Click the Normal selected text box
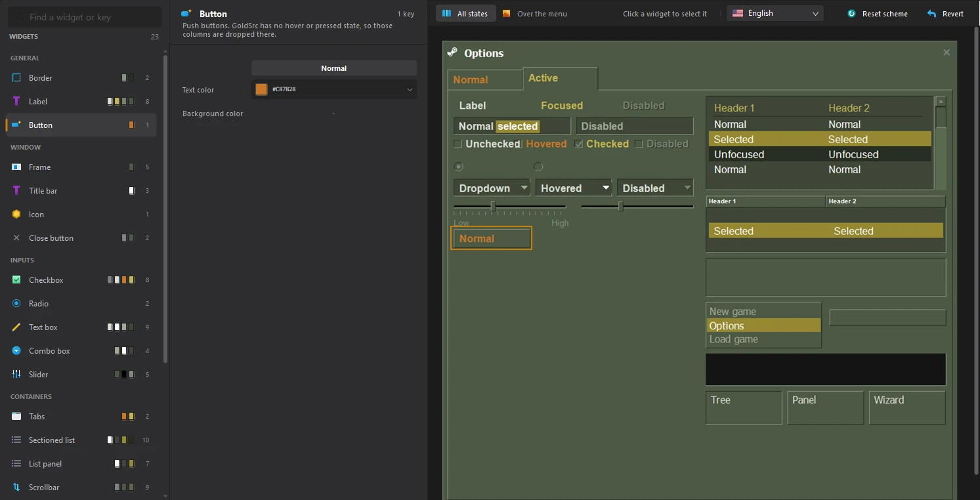This screenshot has height=500, width=980. click(x=512, y=126)
